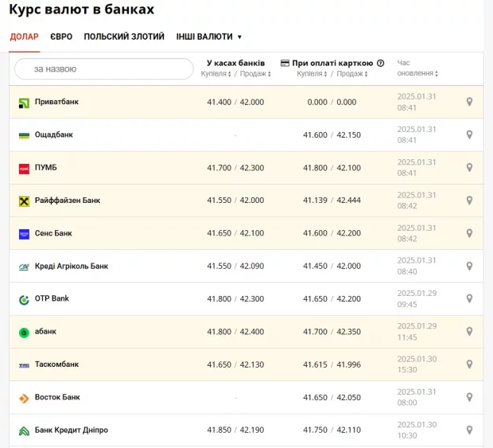Open the Креді Агріколь Банк link
This screenshot has width=493, height=448.
pos(72,266)
